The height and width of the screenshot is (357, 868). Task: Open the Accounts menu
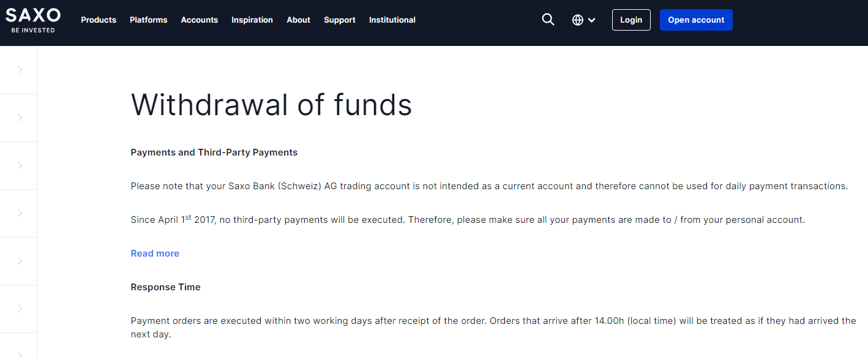coord(200,20)
